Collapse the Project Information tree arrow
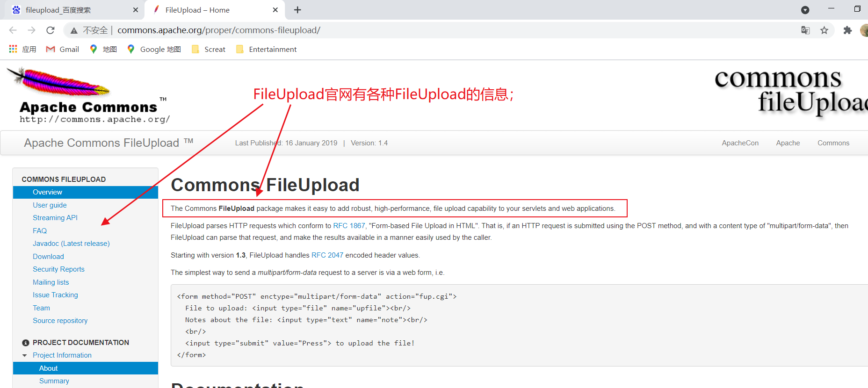868x388 pixels. [x=25, y=355]
